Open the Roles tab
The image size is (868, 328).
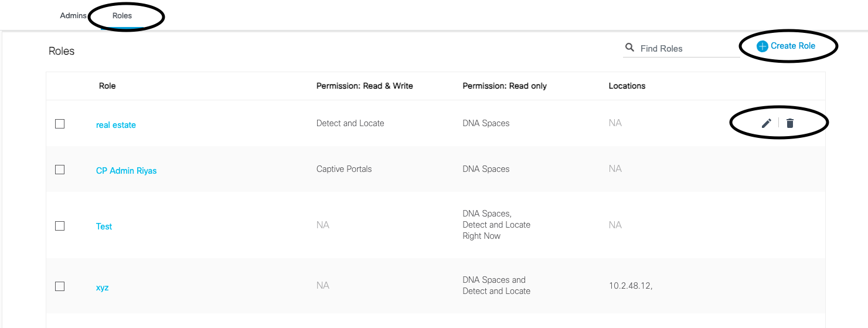(122, 16)
